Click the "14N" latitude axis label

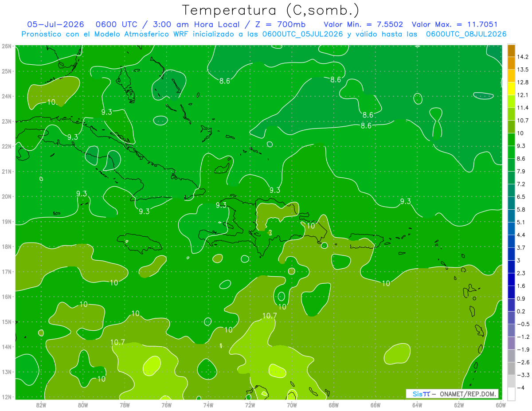(6, 347)
